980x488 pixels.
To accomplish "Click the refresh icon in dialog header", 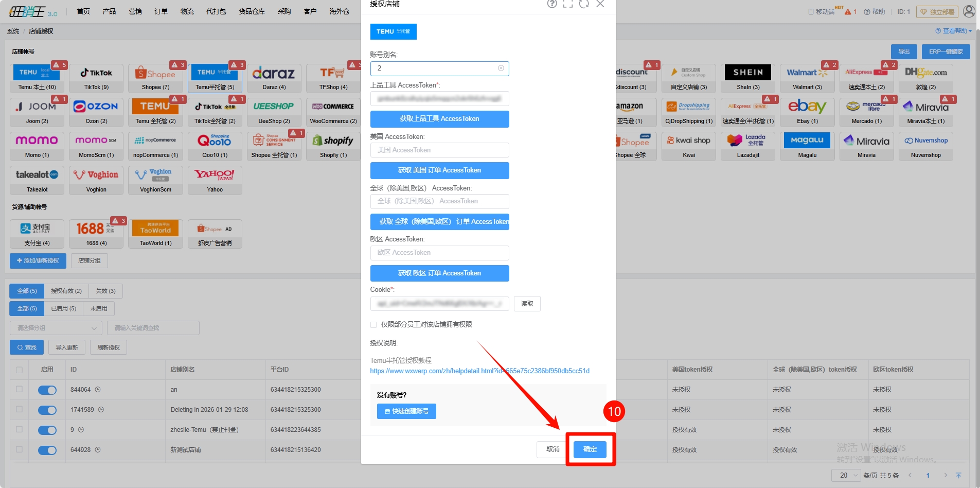I will point(584,4).
